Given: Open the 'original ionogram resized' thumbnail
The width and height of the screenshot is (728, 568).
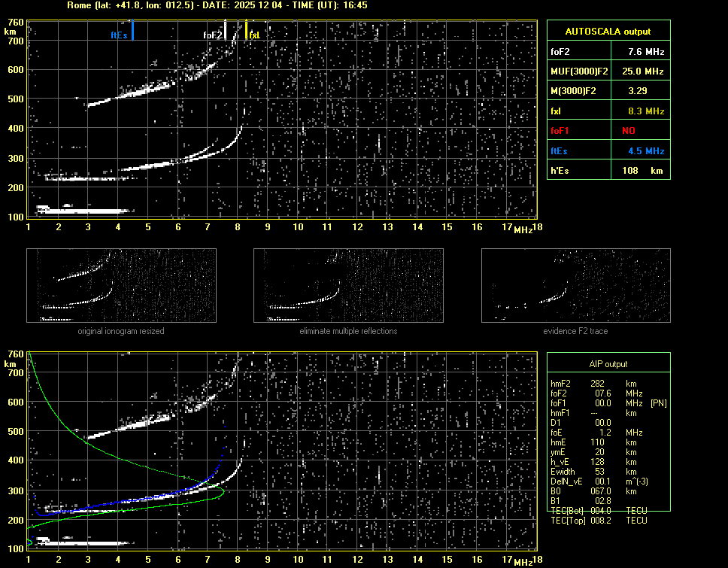Looking at the screenshot, I should pyautogui.click(x=121, y=286).
